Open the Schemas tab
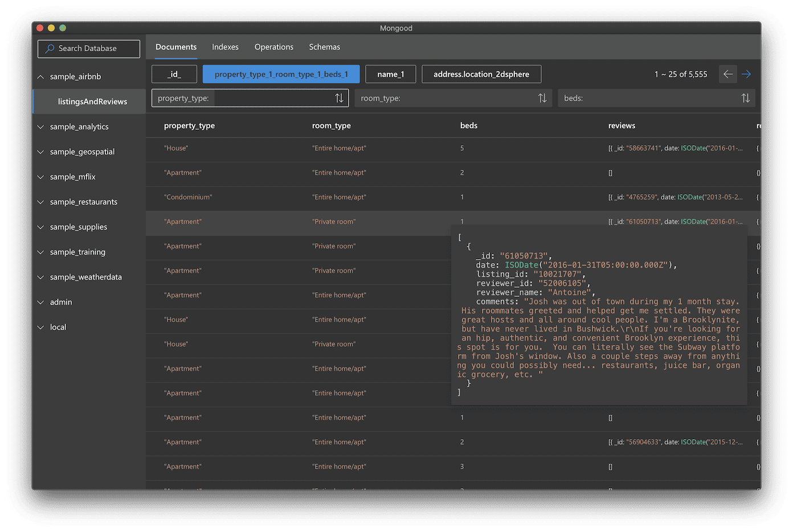Screen dimensions: 793x532 click(x=325, y=47)
